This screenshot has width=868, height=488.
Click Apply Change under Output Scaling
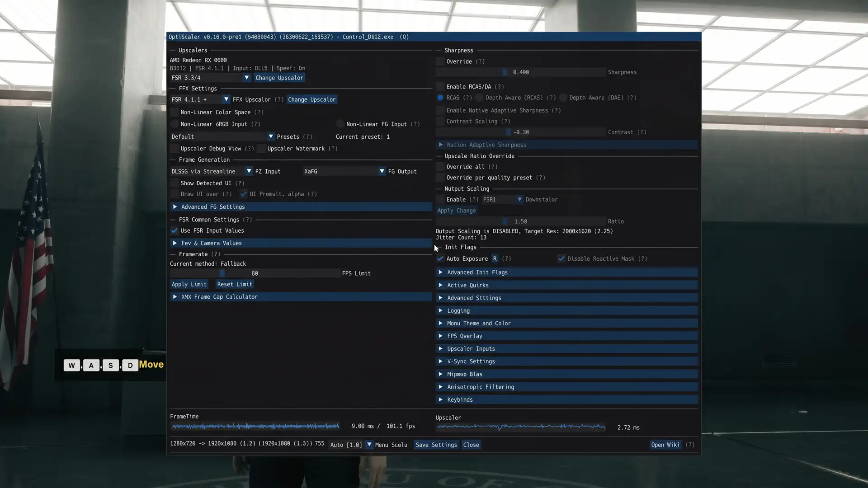pos(457,211)
